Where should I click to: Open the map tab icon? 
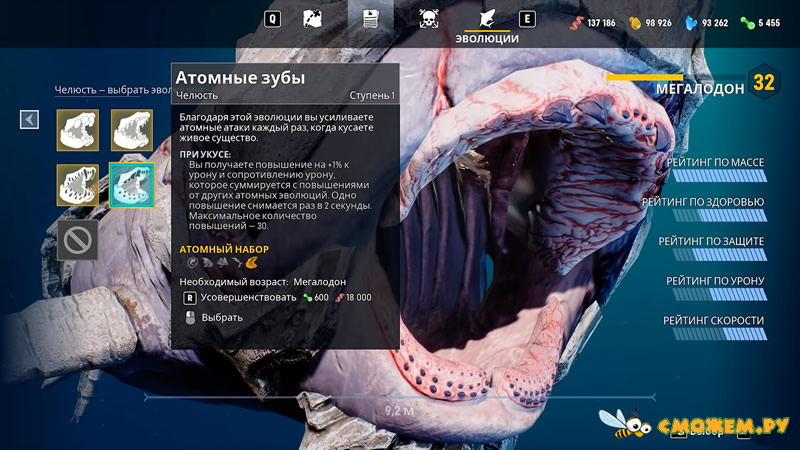[x=312, y=19]
